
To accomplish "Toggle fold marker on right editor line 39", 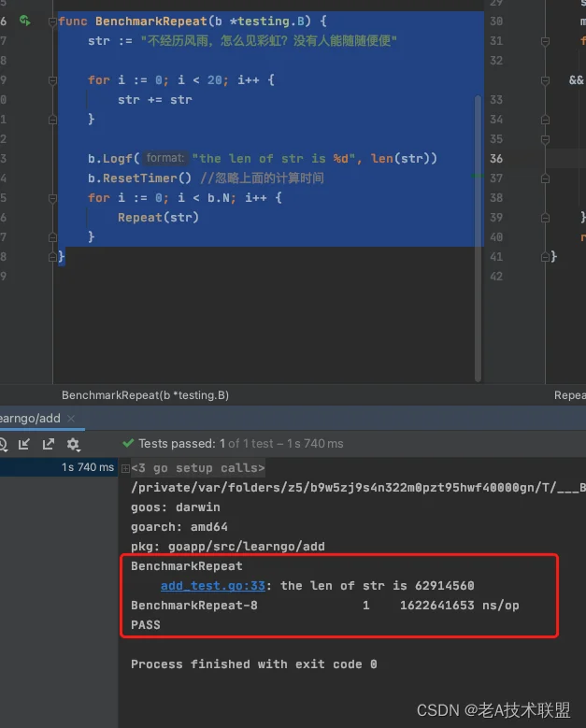I will click(x=546, y=218).
